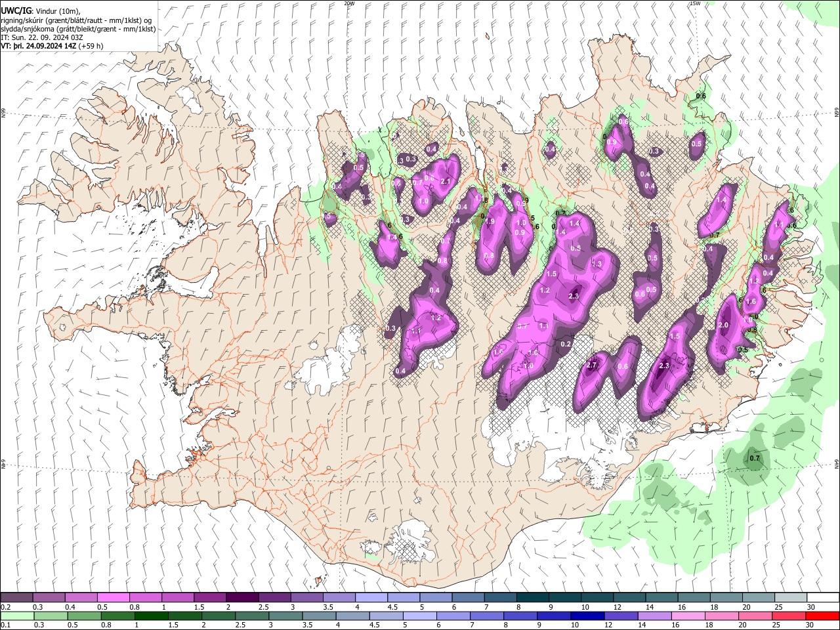The image size is (840, 630).
Task: Click the 66N latitude label on right edge
Action: [x=837, y=113]
